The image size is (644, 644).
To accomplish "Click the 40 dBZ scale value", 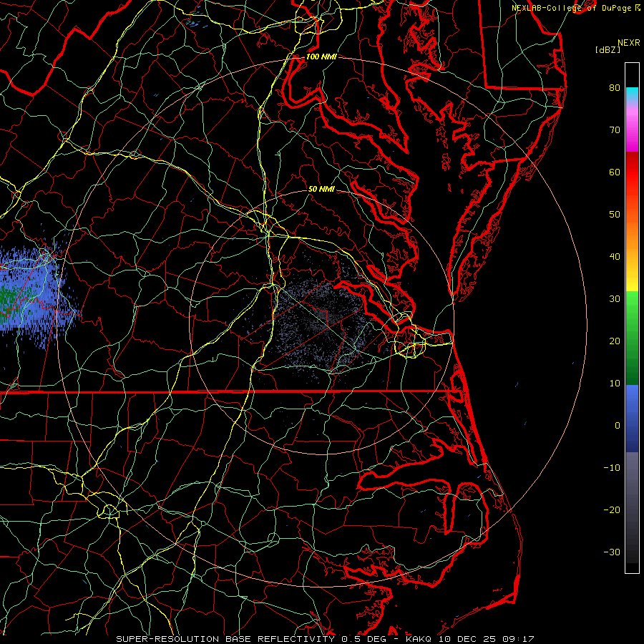I will pos(615,257).
